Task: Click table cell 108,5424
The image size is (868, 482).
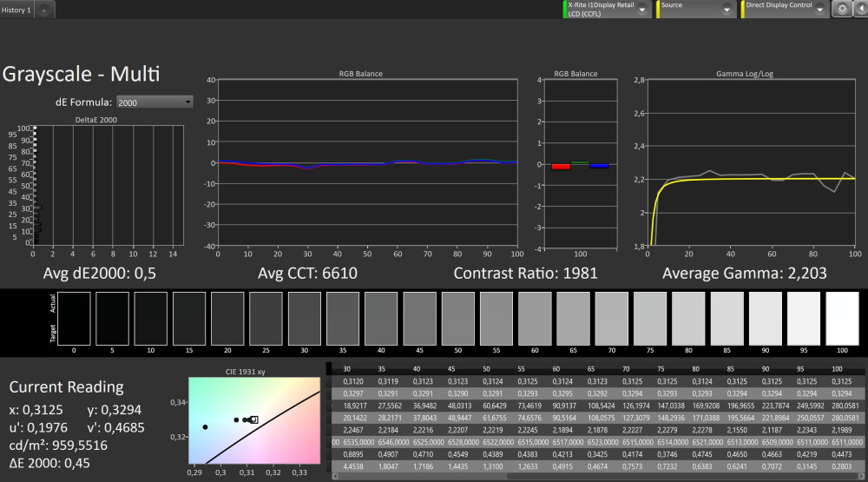Action: coord(602,406)
